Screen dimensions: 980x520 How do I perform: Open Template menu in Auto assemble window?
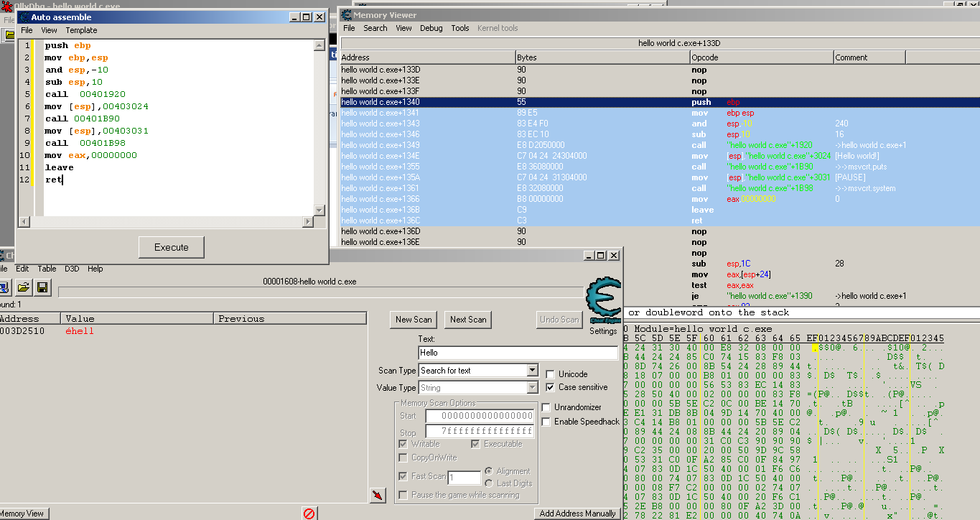click(x=81, y=30)
